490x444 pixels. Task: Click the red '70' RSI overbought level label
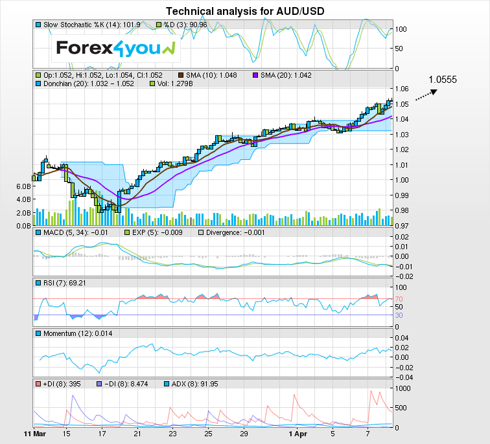(x=399, y=299)
